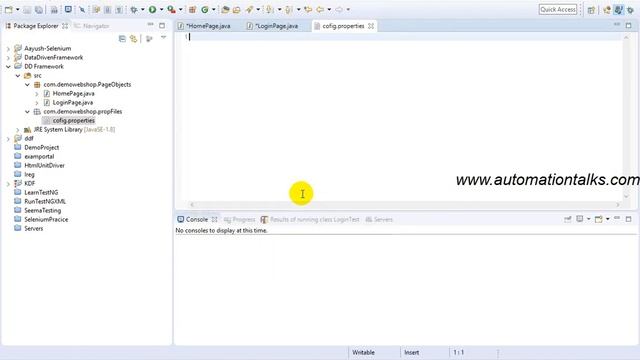Select cofig.properties in Package Explorer tree
This screenshot has width=640, height=360.
click(x=73, y=120)
